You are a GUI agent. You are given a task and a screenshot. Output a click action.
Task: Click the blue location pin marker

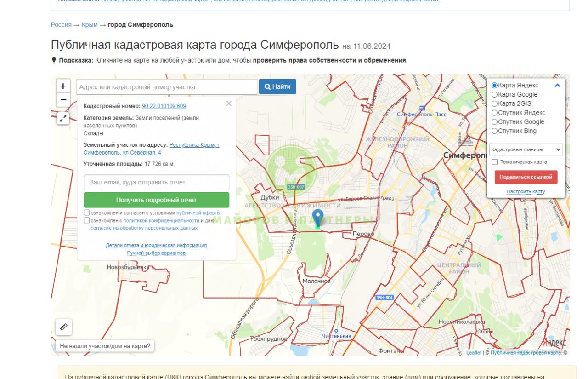317,217
